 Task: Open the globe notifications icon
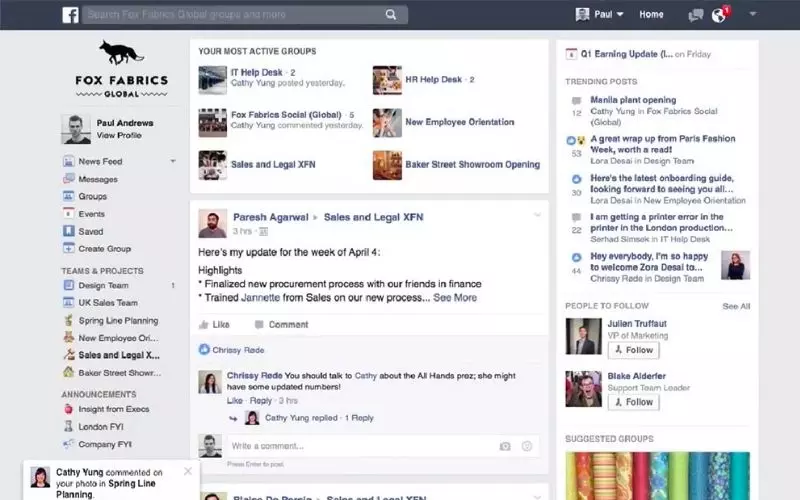(719, 15)
